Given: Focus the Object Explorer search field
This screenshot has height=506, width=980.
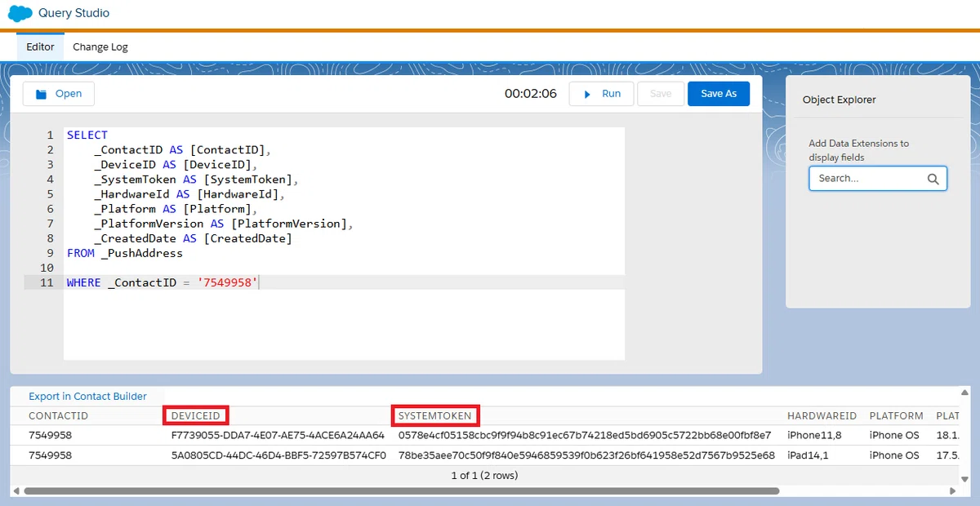Looking at the screenshot, I should click(x=878, y=179).
